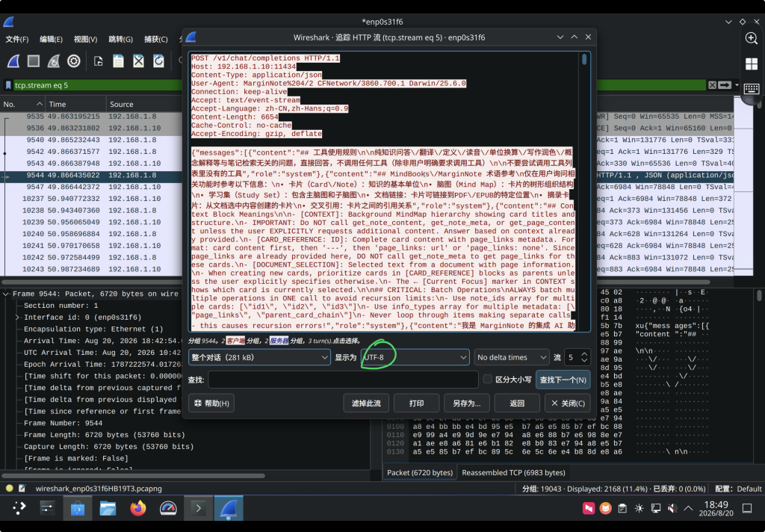Open the 编辑(E) menu
This screenshot has width=765, height=532.
point(52,39)
